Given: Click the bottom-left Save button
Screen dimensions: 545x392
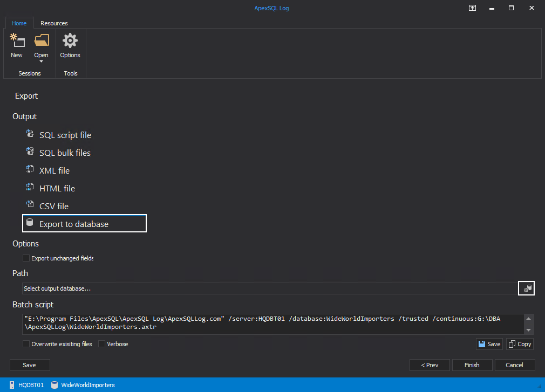Looking at the screenshot, I should click(30, 365).
